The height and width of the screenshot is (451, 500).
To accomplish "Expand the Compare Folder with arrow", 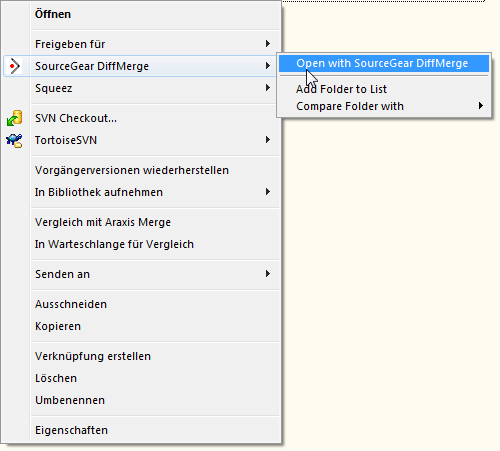I will 481,106.
